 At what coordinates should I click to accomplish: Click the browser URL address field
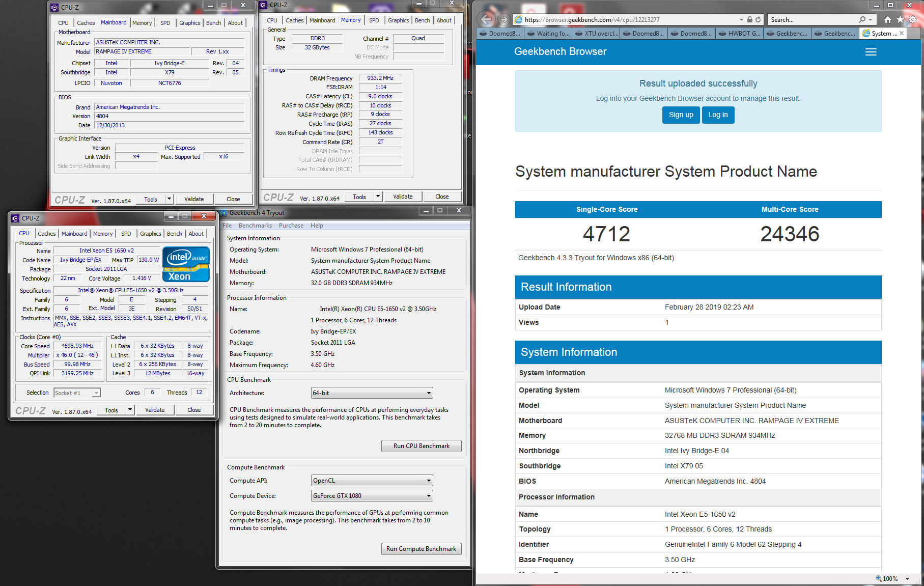(630, 20)
